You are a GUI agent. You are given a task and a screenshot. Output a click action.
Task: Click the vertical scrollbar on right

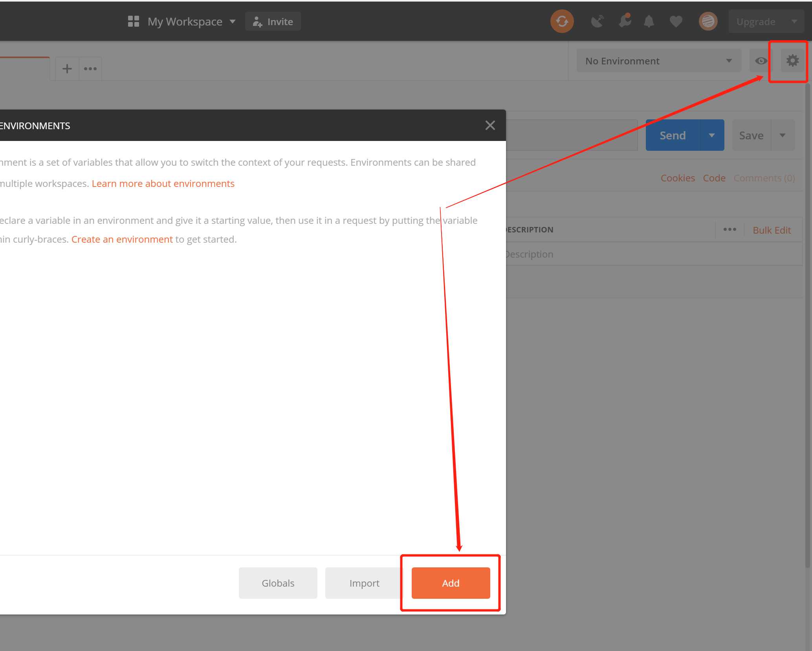808,326
